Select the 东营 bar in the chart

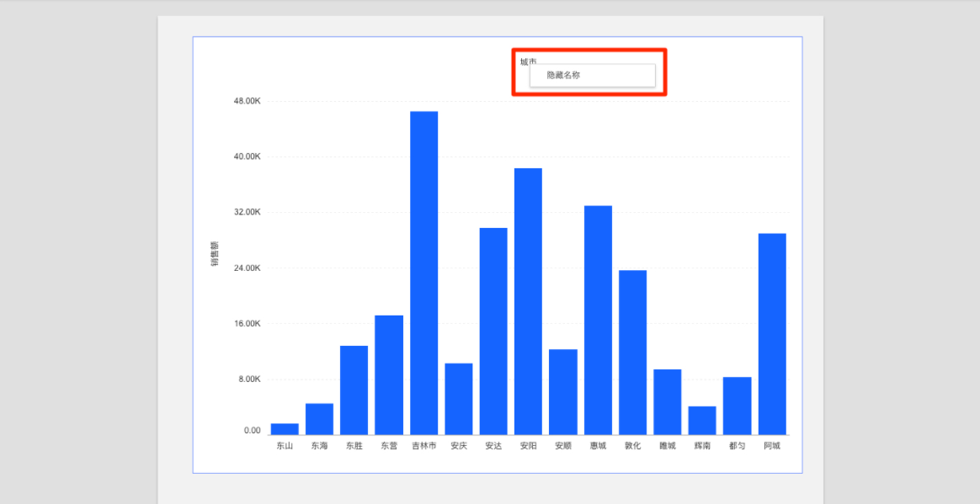pyautogui.click(x=389, y=375)
